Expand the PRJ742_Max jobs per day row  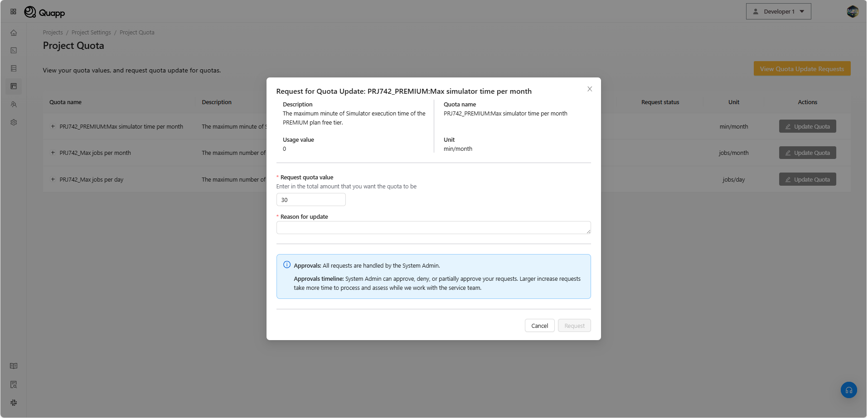[53, 179]
